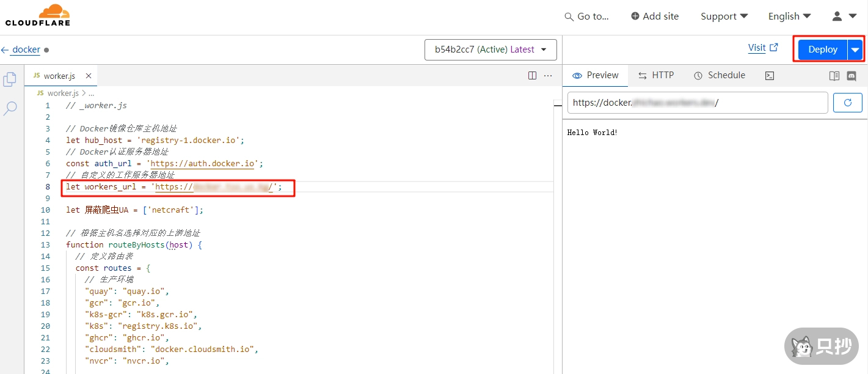Open the console terminal icon tab
Image resolution: width=868 pixels, height=374 pixels.
pos(770,76)
